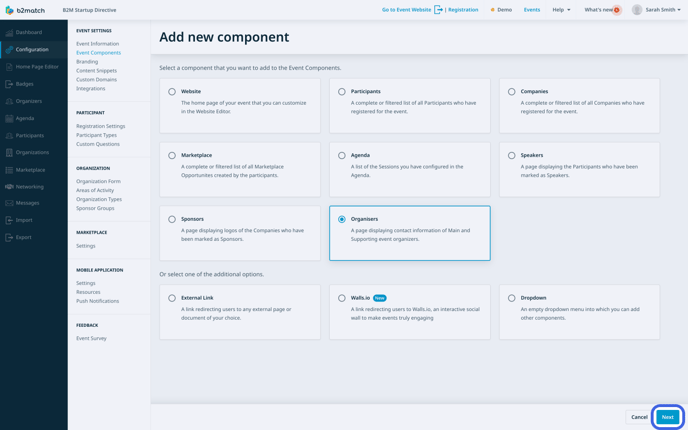This screenshot has width=688, height=430.
Task: Open Areas of Activity
Action: 95,190
